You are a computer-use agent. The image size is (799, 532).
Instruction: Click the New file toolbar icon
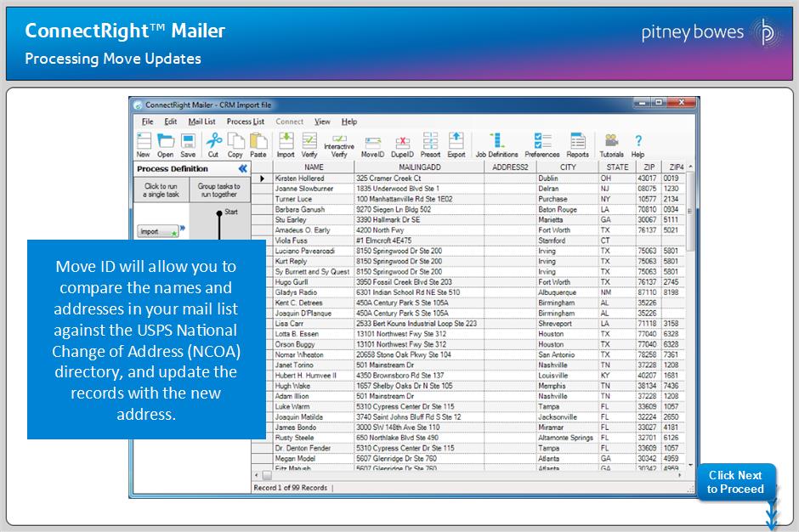pos(144,144)
